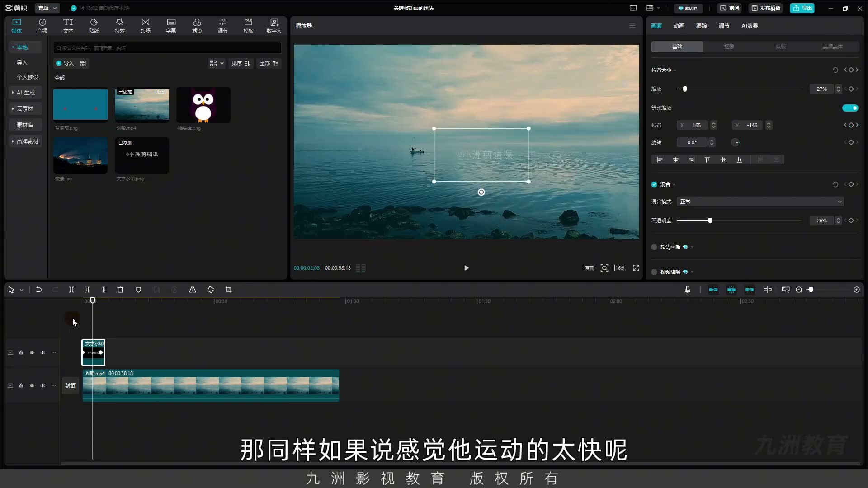Expand the 品牌素材 sidebar item
The image size is (868, 488).
coord(26,141)
